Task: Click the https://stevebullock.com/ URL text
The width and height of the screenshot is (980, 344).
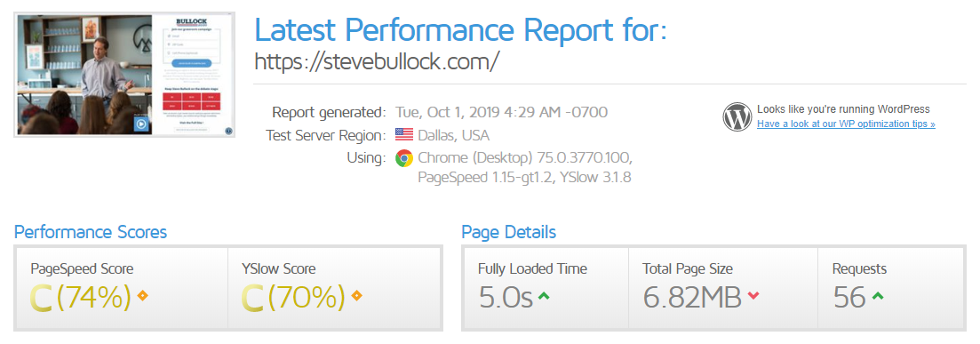Action: point(377,61)
